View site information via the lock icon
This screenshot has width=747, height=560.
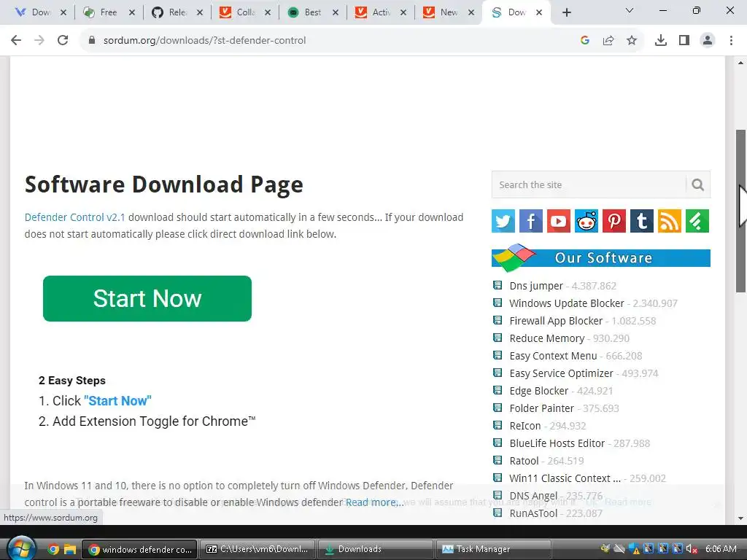[92, 41]
